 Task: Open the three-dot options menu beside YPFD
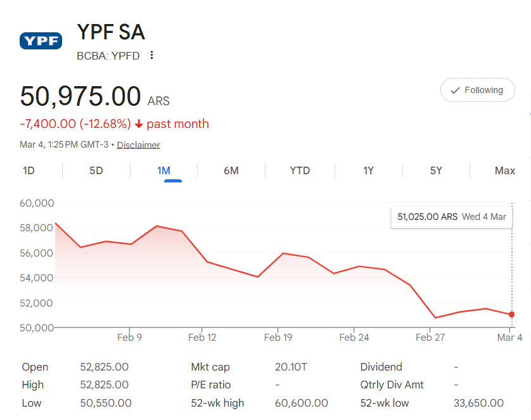(151, 55)
